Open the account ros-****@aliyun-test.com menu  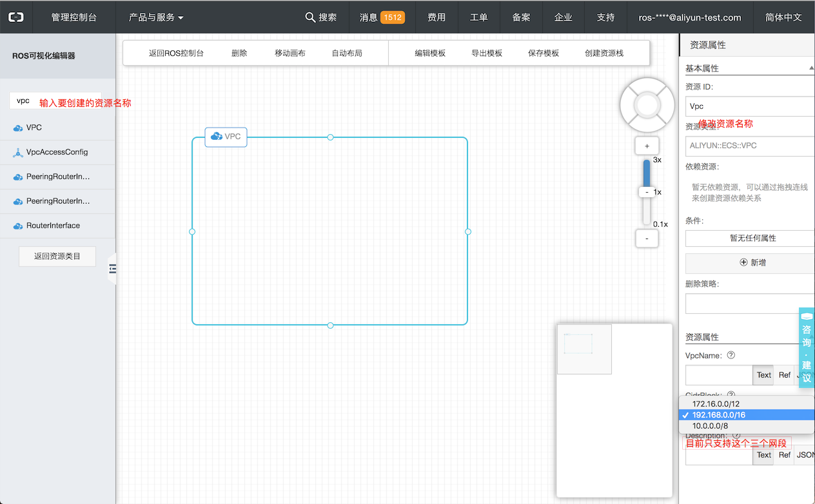pyautogui.click(x=690, y=17)
